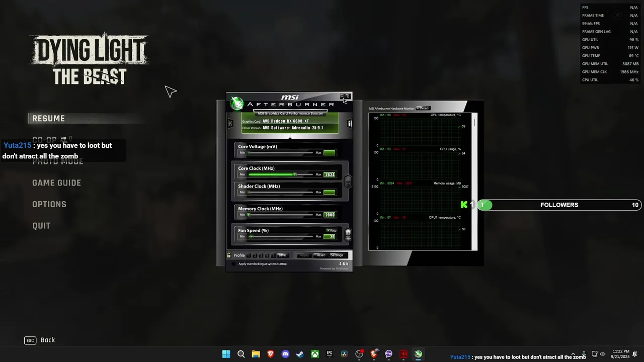The height and width of the screenshot is (362, 644).
Task: Click the Kombustor K button in Afterburner
Action: (x=230, y=123)
